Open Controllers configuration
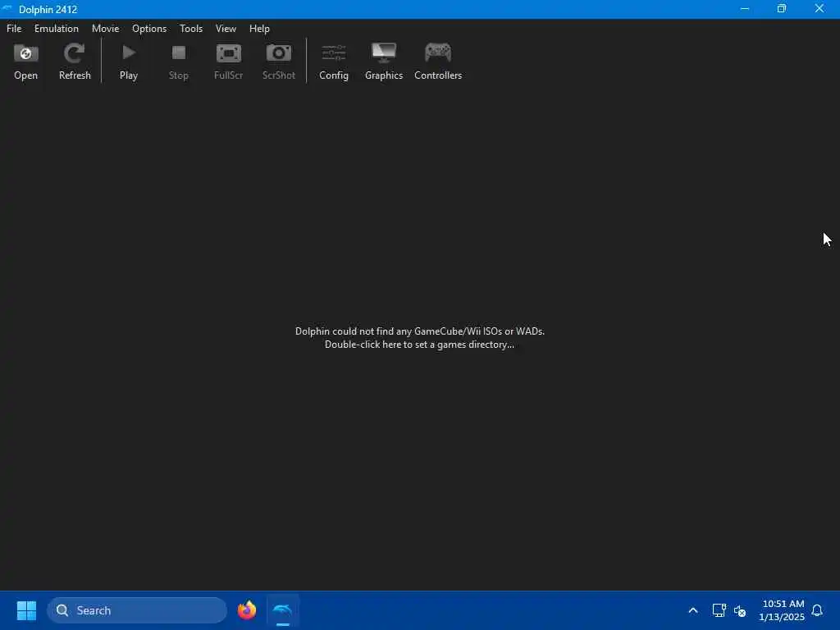The image size is (840, 630). [x=438, y=61]
